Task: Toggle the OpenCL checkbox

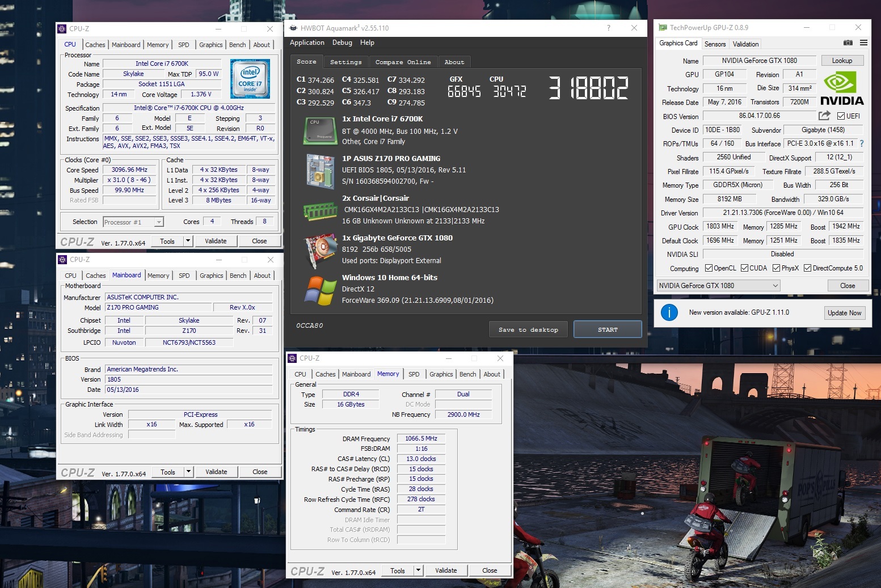Action: [x=709, y=268]
